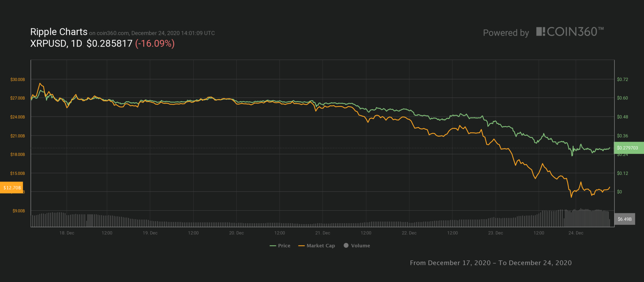The image size is (644, 282).
Task: Click the green $0.279703 current price tag
Action: (629, 148)
